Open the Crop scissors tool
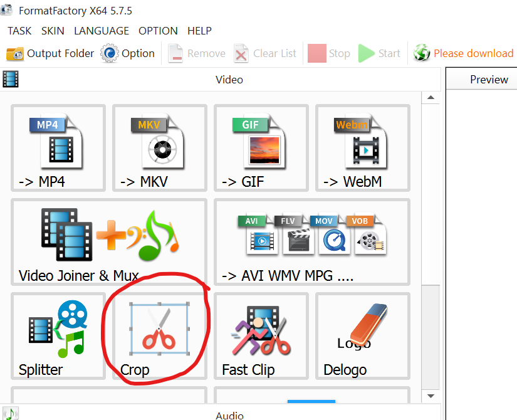Screen dimensions: 517x420 (x=160, y=336)
